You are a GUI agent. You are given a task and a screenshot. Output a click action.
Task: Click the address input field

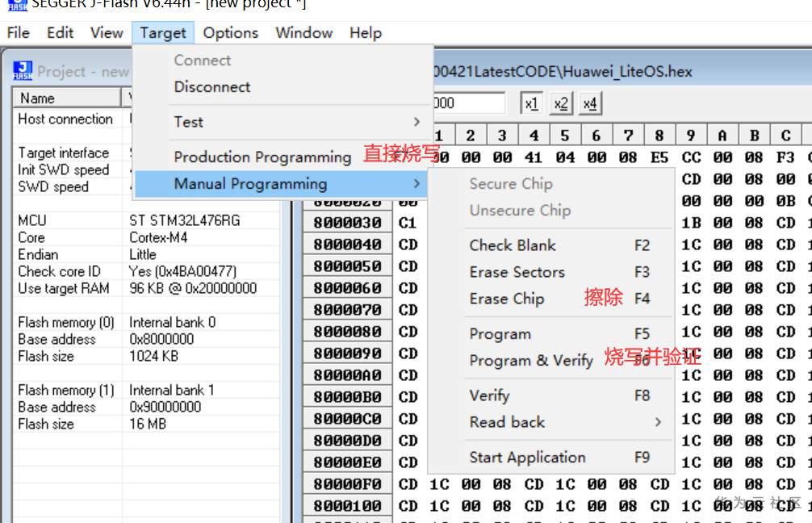click(469, 103)
